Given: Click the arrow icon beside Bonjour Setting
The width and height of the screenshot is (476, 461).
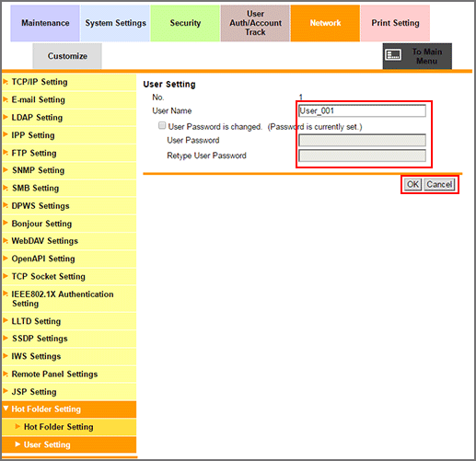Looking at the screenshot, I should [6, 223].
